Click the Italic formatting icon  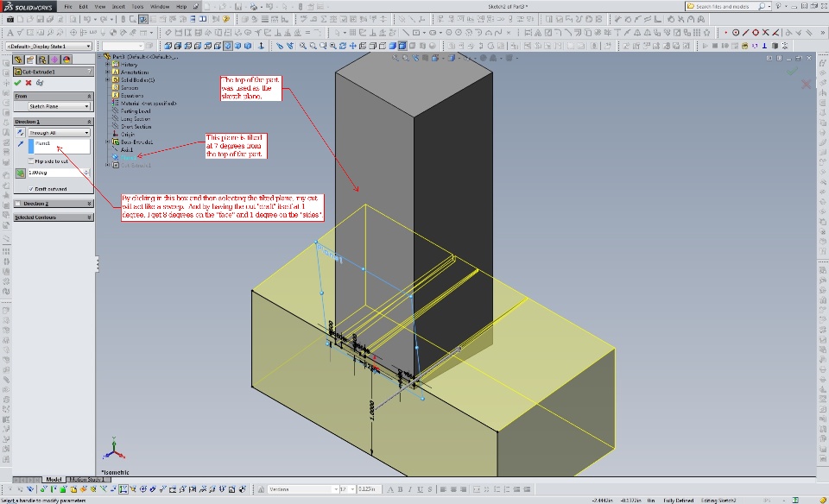click(409, 489)
